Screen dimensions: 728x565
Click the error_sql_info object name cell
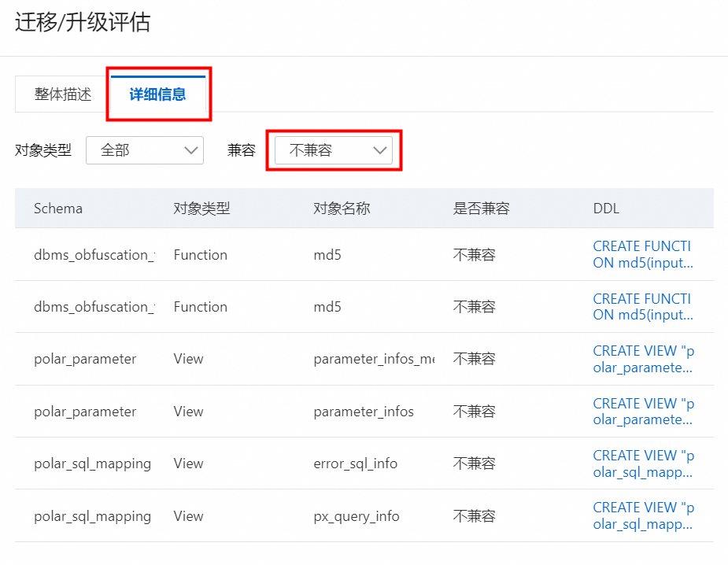(355, 463)
